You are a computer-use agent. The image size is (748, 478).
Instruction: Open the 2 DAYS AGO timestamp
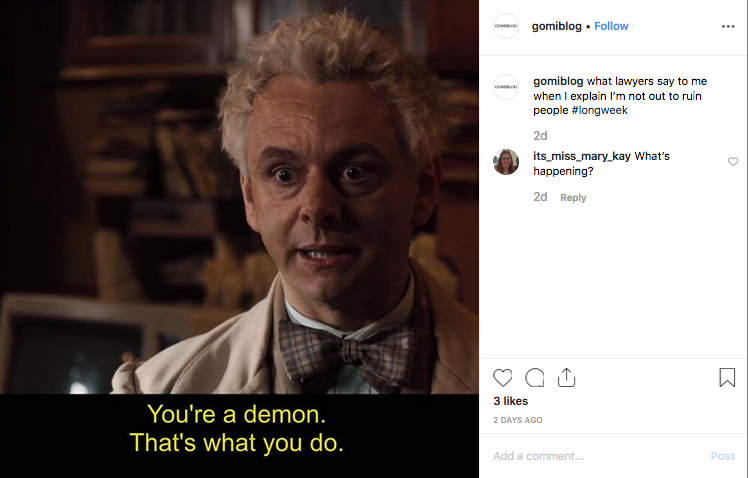pyautogui.click(x=518, y=420)
